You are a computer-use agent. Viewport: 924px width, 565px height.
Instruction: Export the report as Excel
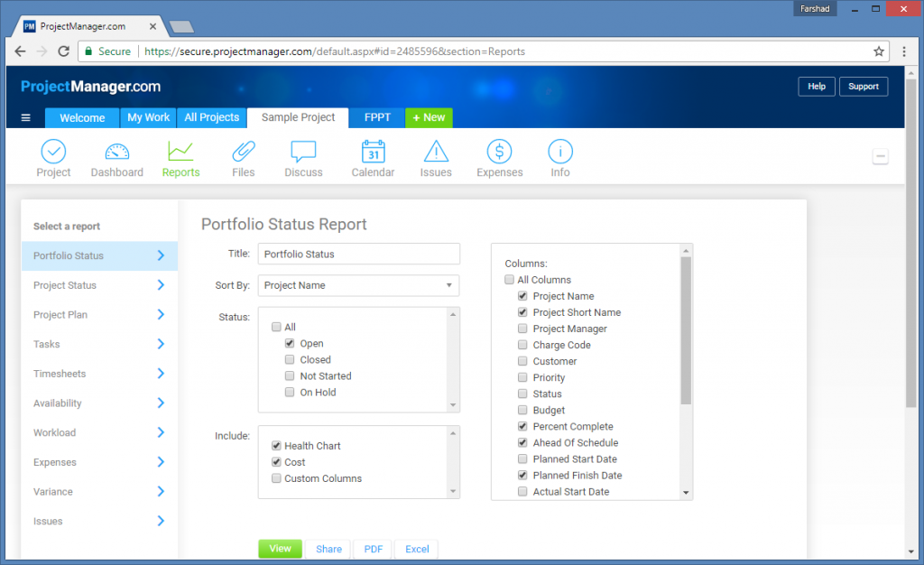tap(416, 548)
